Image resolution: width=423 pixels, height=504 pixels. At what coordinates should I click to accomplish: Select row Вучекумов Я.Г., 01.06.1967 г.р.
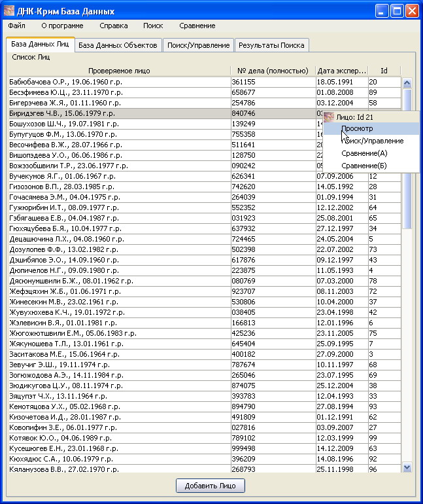pos(205,176)
